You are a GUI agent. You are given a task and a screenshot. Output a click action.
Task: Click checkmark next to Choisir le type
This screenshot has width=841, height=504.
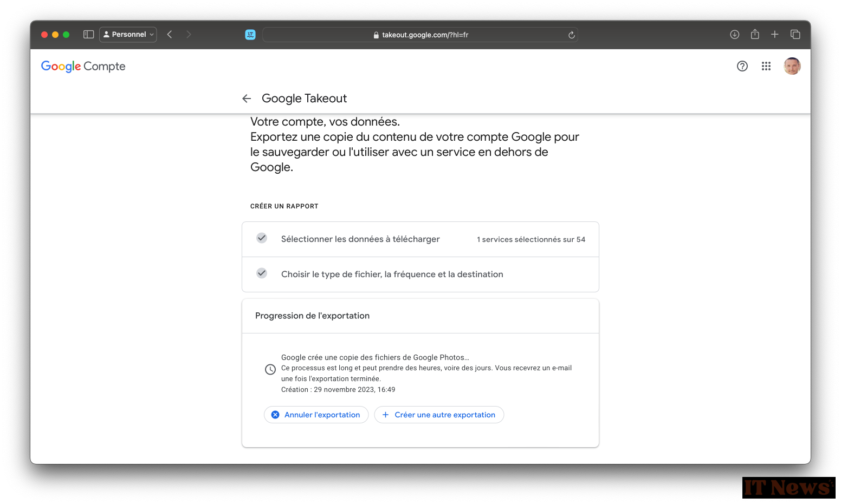pos(262,273)
